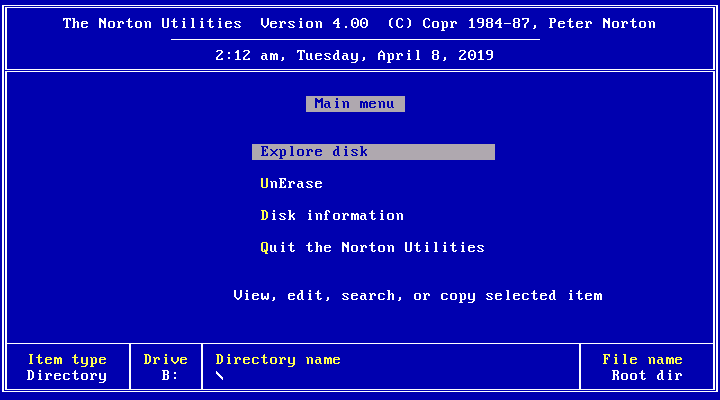Screen dimensions: 720x400
Task: Click the Root dir file name value
Action: (647, 376)
